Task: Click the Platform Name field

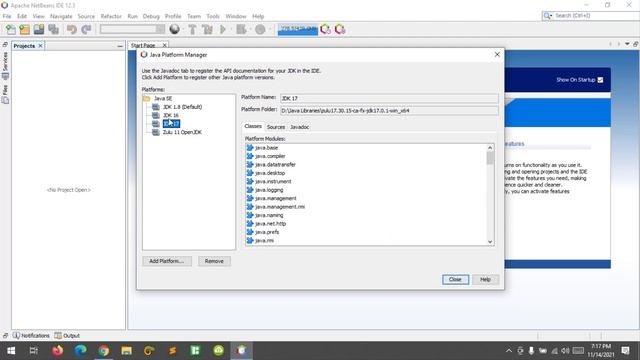Action: point(389,98)
